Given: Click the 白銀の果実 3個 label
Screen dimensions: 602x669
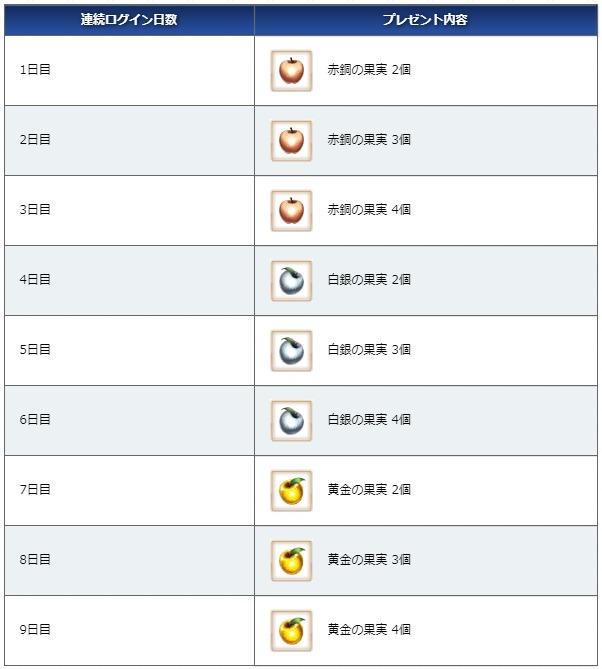Looking at the screenshot, I should (369, 349).
